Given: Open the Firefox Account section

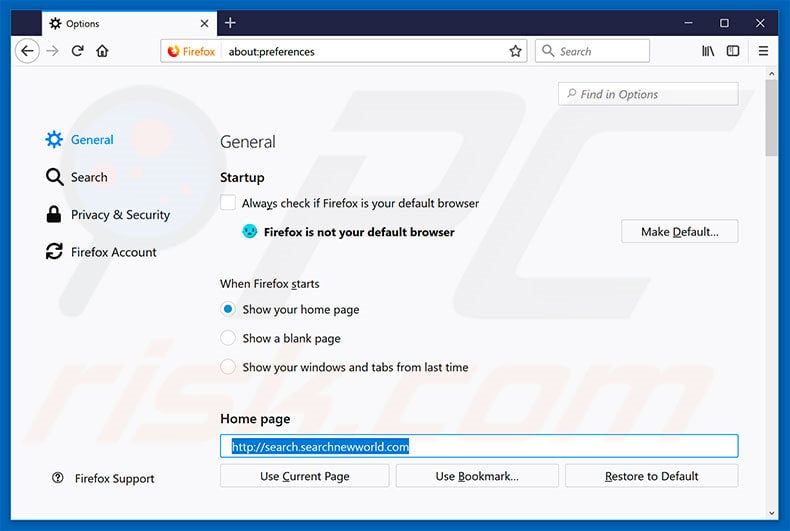Looking at the screenshot, I should coord(113,252).
